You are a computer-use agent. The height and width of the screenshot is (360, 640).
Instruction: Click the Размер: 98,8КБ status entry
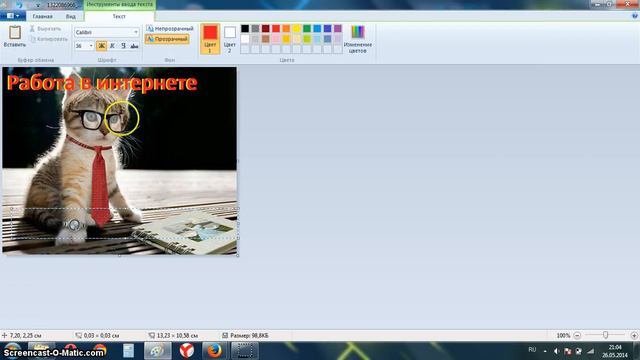(245, 336)
